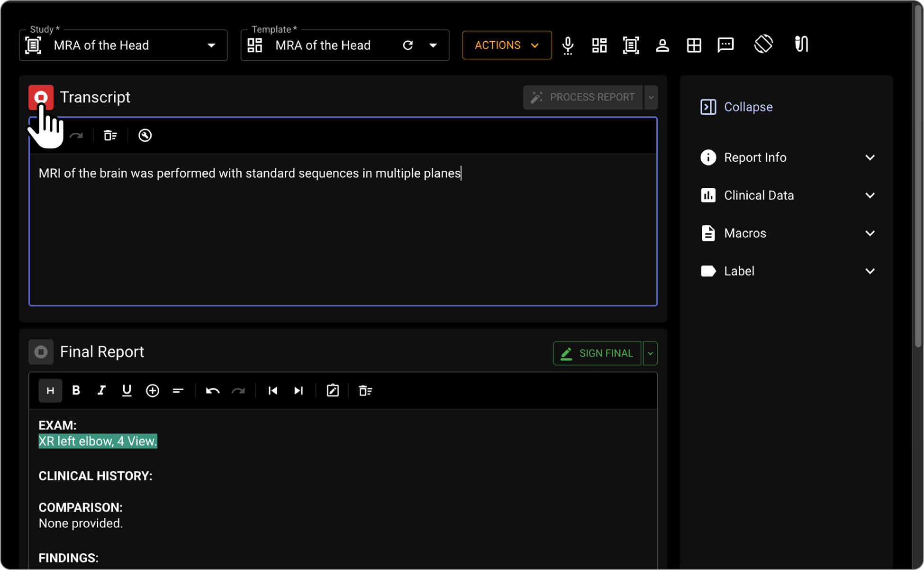The image size is (924, 570).
Task: Insert element with the circled plus icon
Action: pos(152,391)
